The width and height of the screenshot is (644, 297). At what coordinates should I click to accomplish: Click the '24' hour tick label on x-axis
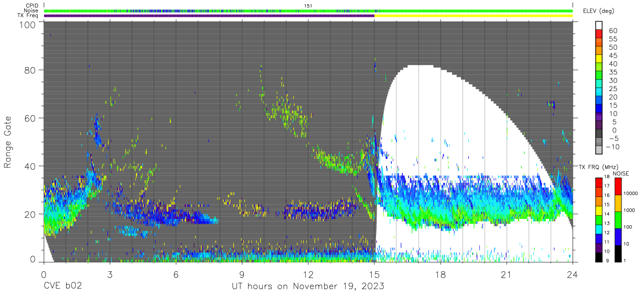[573, 273]
